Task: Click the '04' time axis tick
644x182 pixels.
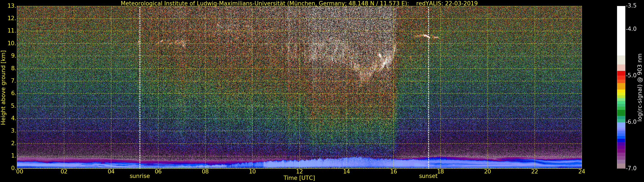Action: 111,171
